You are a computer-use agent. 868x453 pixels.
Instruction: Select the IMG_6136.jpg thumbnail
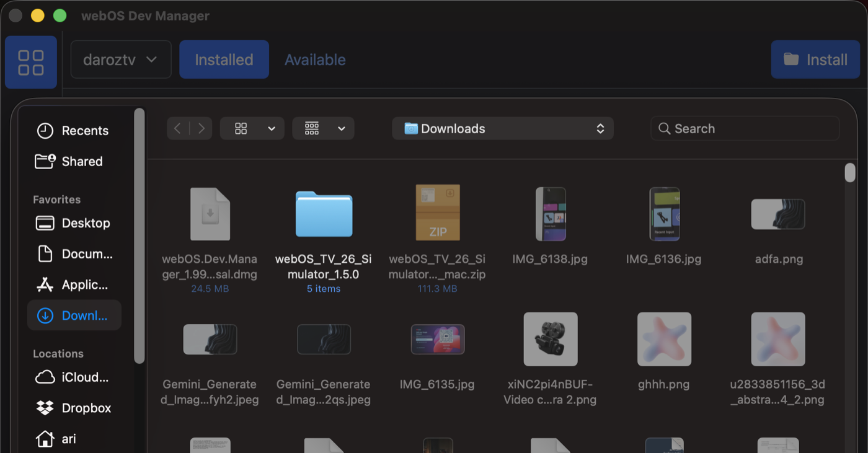(664, 214)
